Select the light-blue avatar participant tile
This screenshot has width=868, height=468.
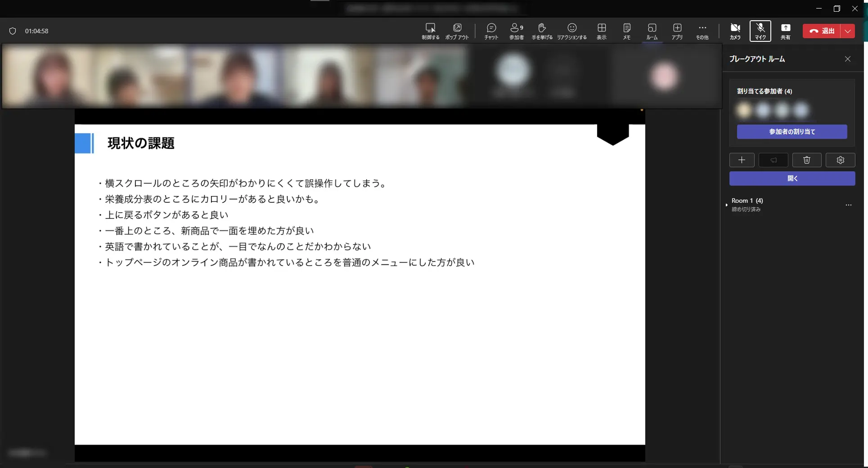point(513,71)
